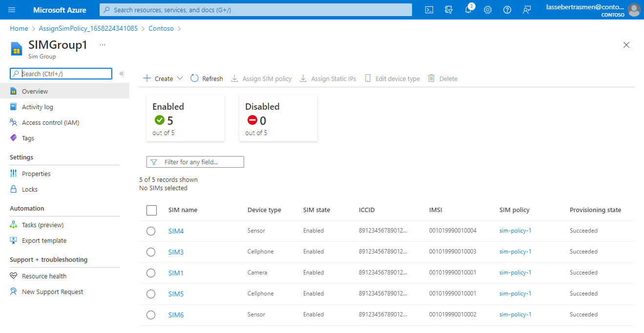Select the SIM4 row radio button

151,231
